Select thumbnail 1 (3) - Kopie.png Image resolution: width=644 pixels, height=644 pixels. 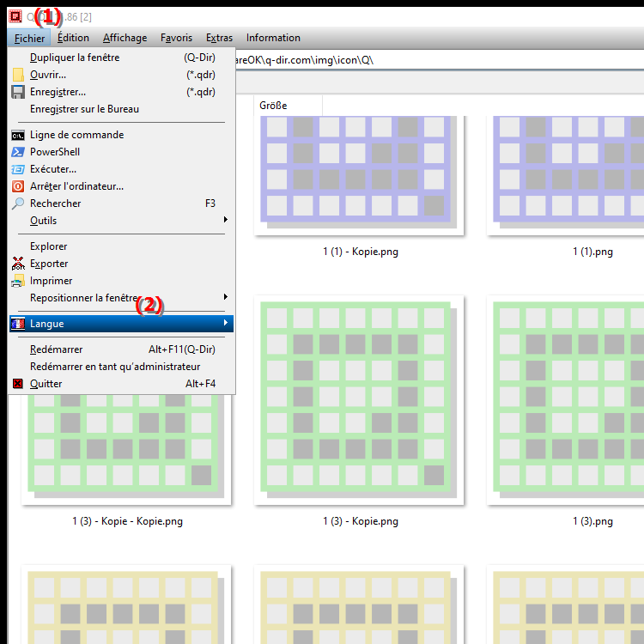point(359,400)
